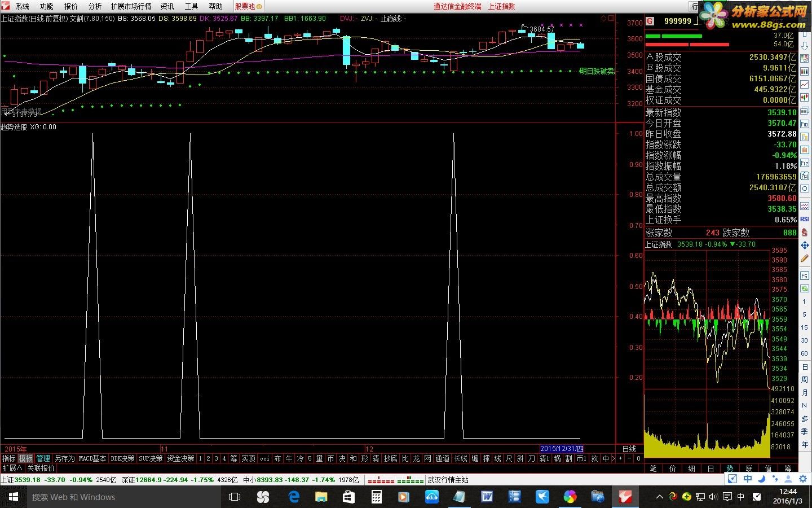Click the Fs sidebar icon
The image size is (812, 508).
805,276
